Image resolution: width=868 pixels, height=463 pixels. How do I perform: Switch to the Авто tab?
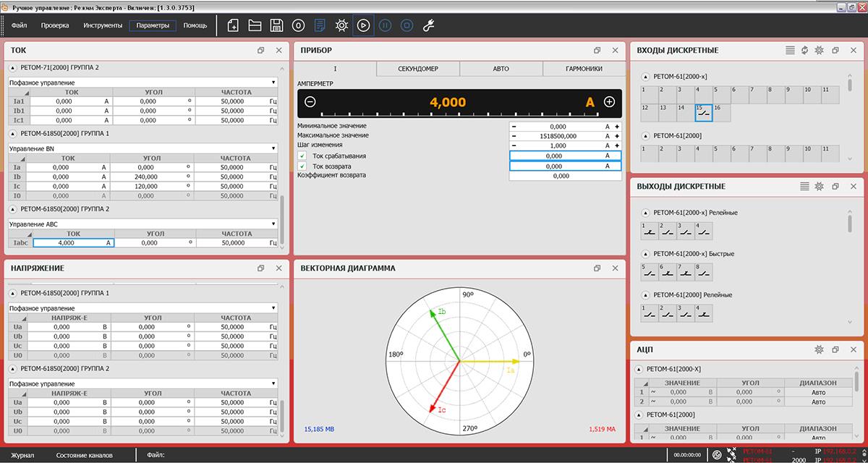click(501, 69)
